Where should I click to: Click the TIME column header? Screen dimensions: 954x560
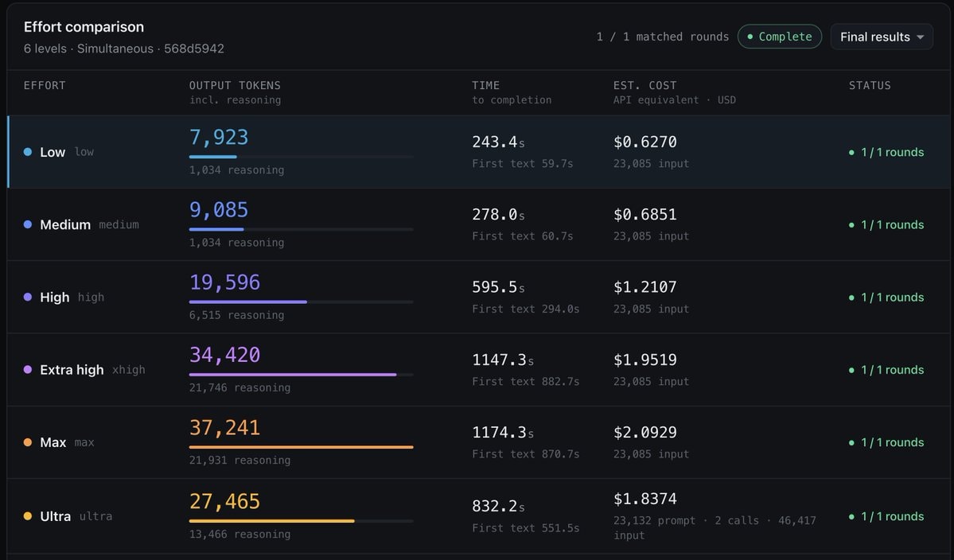pos(485,85)
